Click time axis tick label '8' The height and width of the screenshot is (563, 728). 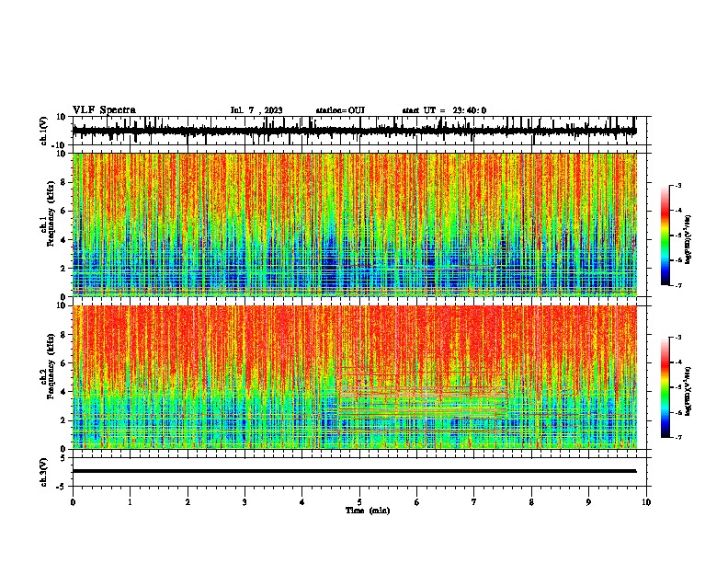point(531,502)
